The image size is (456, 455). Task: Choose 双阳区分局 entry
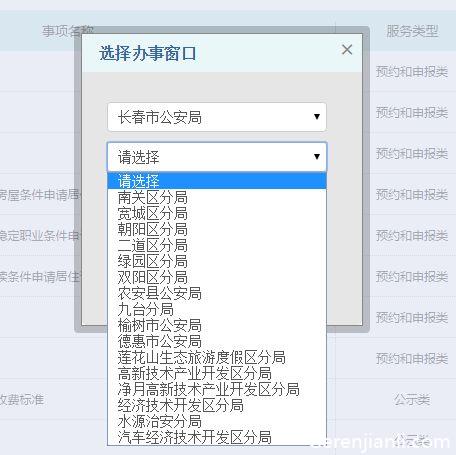coord(217,277)
